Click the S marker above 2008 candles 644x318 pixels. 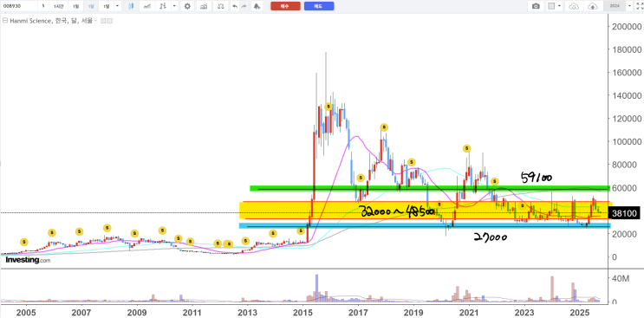(107, 228)
